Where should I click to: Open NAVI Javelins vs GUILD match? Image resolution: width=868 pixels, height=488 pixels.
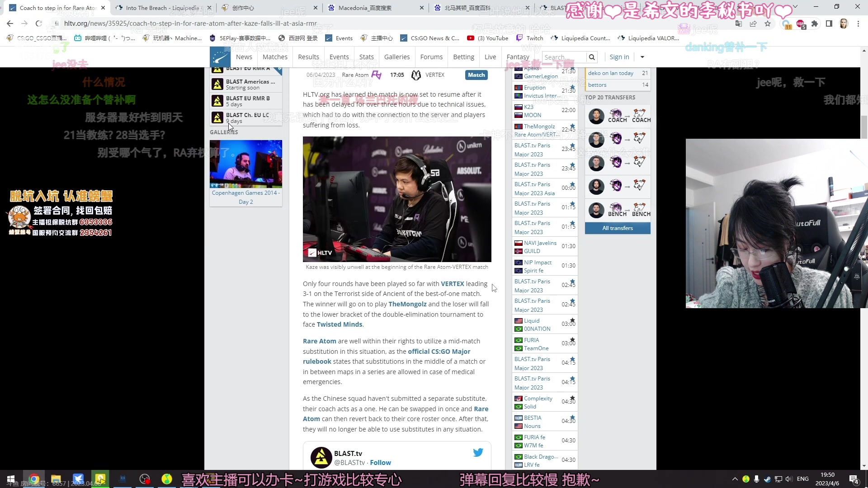coord(545,247)
